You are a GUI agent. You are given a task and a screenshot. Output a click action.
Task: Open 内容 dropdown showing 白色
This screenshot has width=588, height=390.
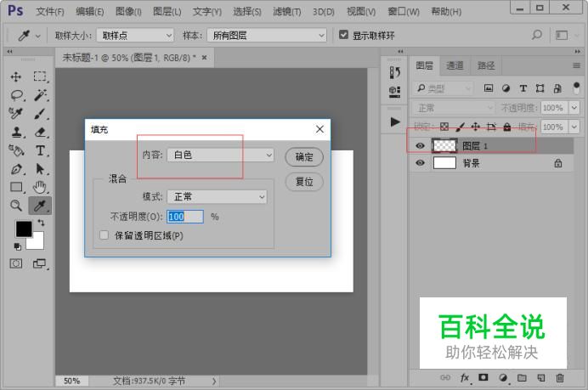click(220, 155)
